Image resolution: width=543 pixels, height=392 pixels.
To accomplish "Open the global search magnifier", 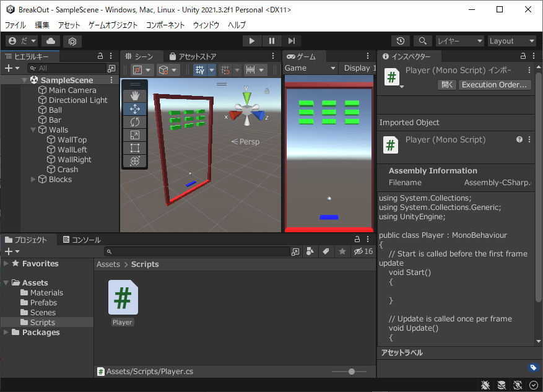I will [x=422, y=41].
